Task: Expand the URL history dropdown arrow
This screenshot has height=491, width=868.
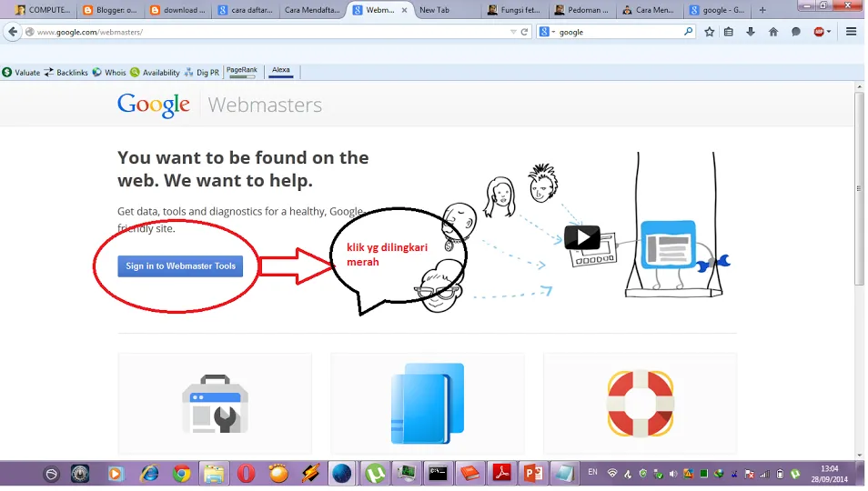Action: [x=513, y=32]
